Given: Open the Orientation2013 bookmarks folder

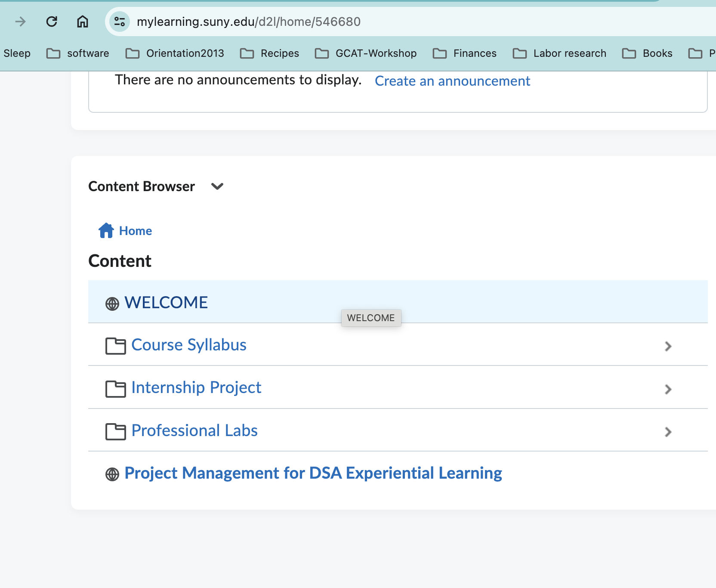Looking at the screenshot, I should (175, 53).
